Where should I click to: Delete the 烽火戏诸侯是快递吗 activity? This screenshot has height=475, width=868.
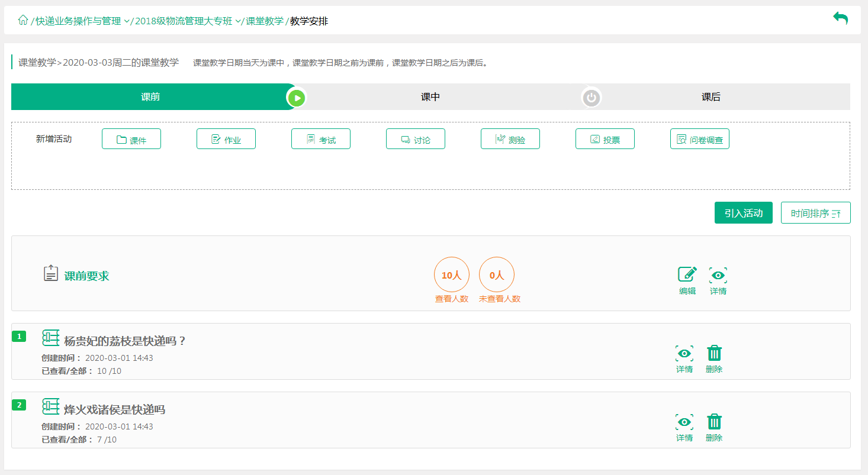[x=715, y=422]
